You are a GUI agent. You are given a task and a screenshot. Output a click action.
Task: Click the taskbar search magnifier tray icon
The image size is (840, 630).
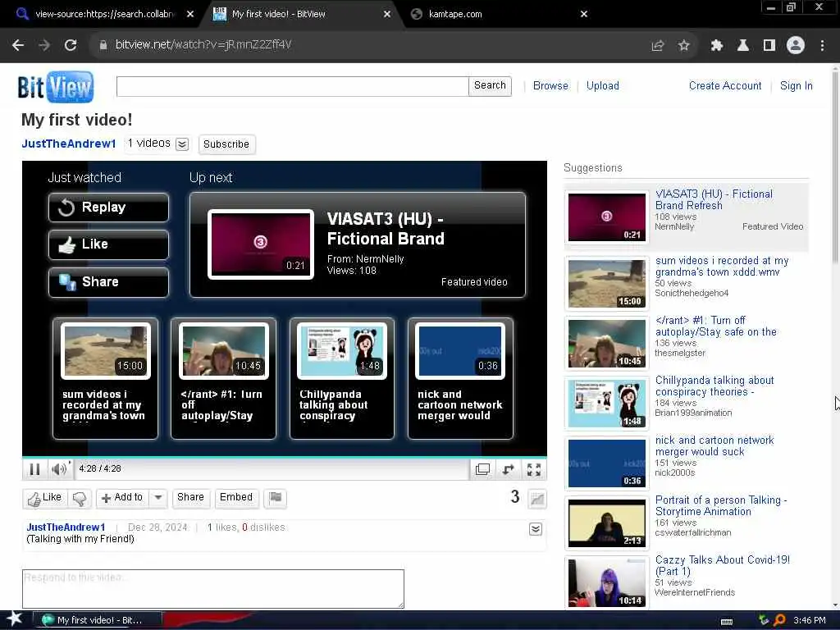779,620
